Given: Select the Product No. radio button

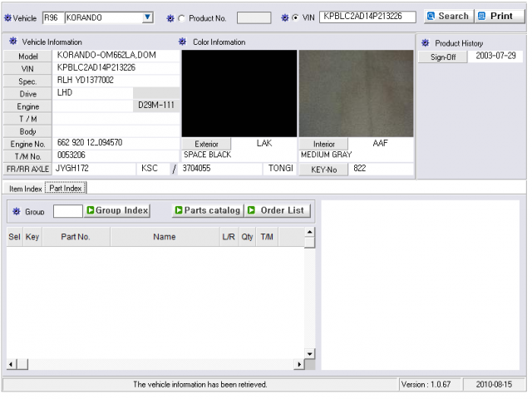Looking at the screenshot, I should coord(182,18).
